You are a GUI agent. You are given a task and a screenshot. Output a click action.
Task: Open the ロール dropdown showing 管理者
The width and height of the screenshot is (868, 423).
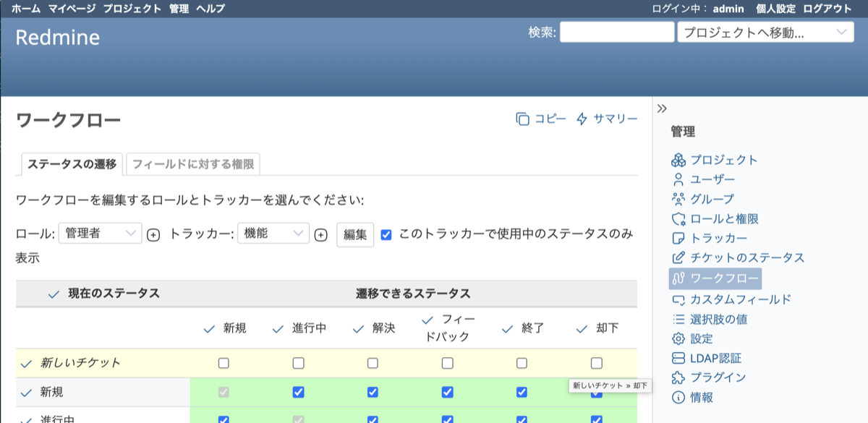tap(100, 234)
